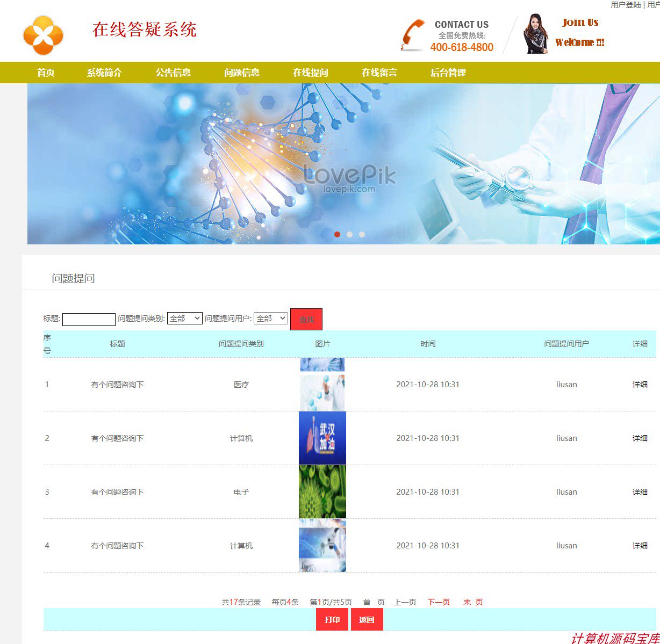This screenshot has width=660, height=644.
Task: Click the 返回 return button
Action: tap(367, 619)
